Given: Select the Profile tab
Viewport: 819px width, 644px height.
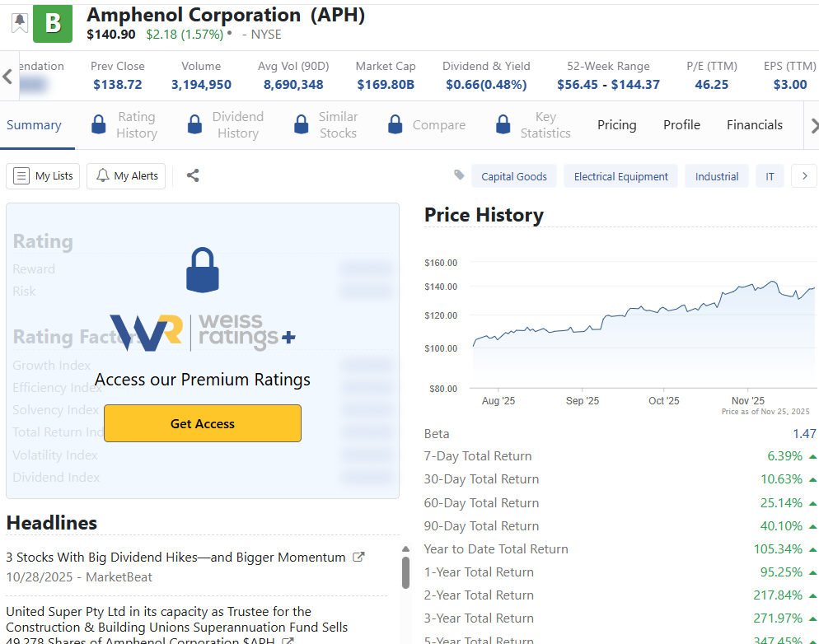Looking at the screenshot, I should (681, 125).
